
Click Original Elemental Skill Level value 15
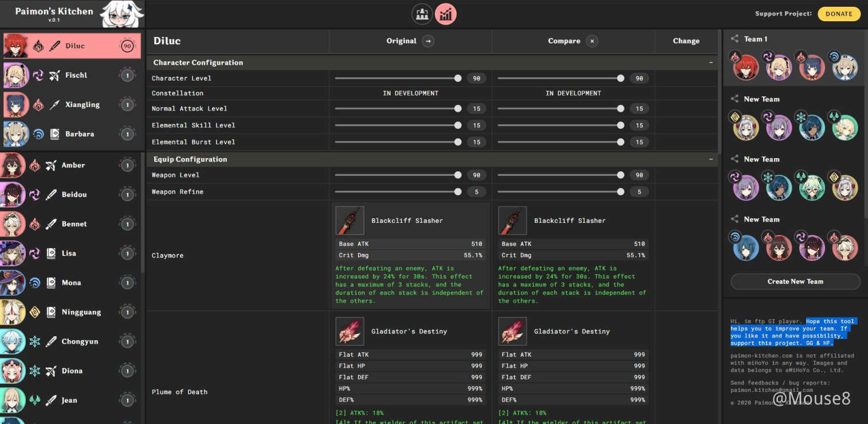477,125
